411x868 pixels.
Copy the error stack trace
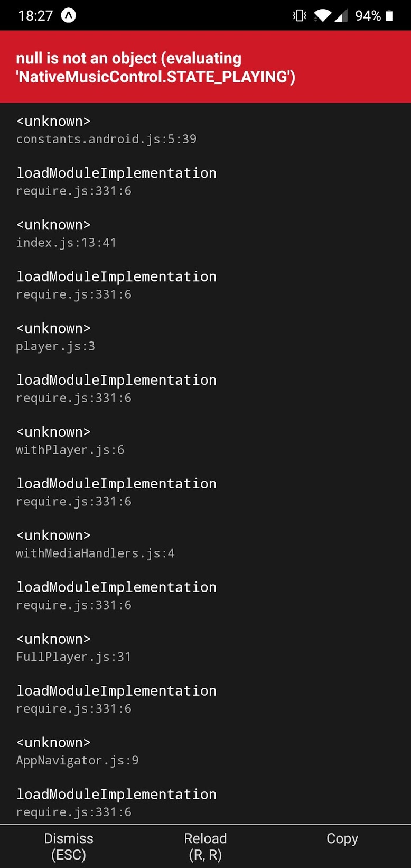click(x=342, y=839)
